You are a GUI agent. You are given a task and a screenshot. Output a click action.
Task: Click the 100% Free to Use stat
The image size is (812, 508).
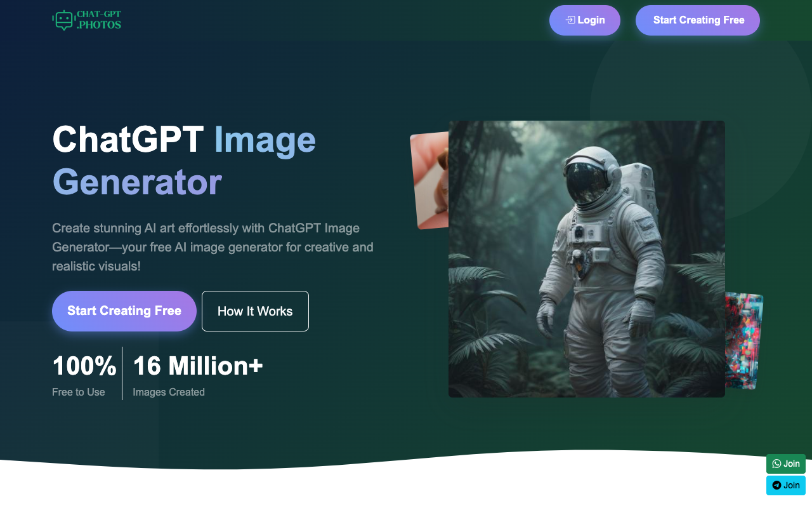coord(84,374)
